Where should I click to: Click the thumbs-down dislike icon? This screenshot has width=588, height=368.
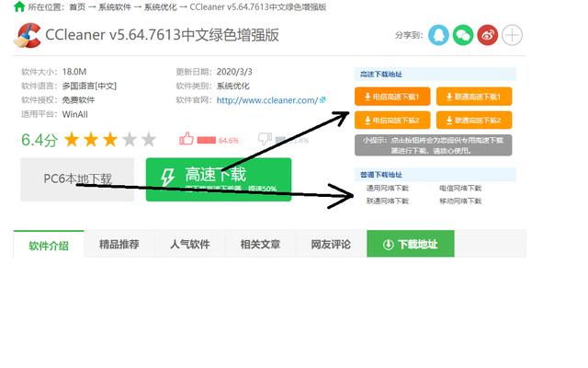pyautogui.click(x=265, y=139)
